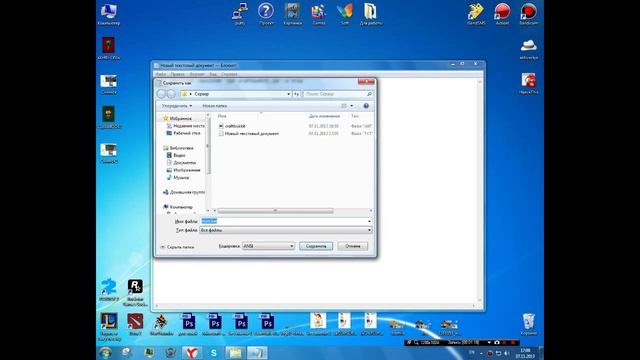Screen dimensions: 640x360
Task: Select Изображения library in navigation pane
Action: point(183,170)
